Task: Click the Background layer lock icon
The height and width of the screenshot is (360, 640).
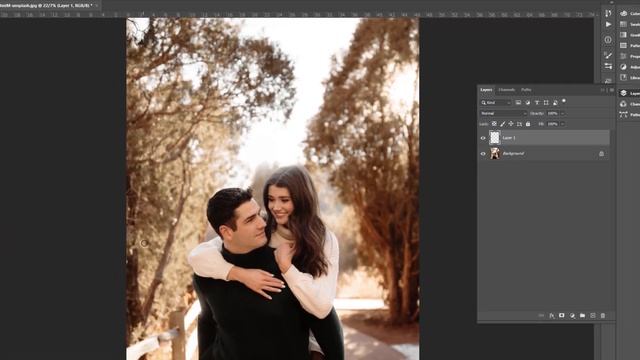Action: [601, 154]
